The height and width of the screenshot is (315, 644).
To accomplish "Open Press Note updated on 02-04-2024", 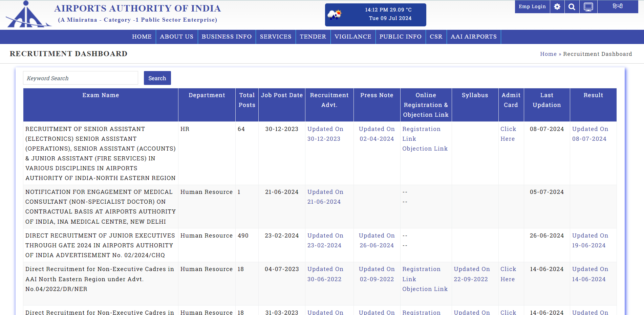I will [377, 134].
